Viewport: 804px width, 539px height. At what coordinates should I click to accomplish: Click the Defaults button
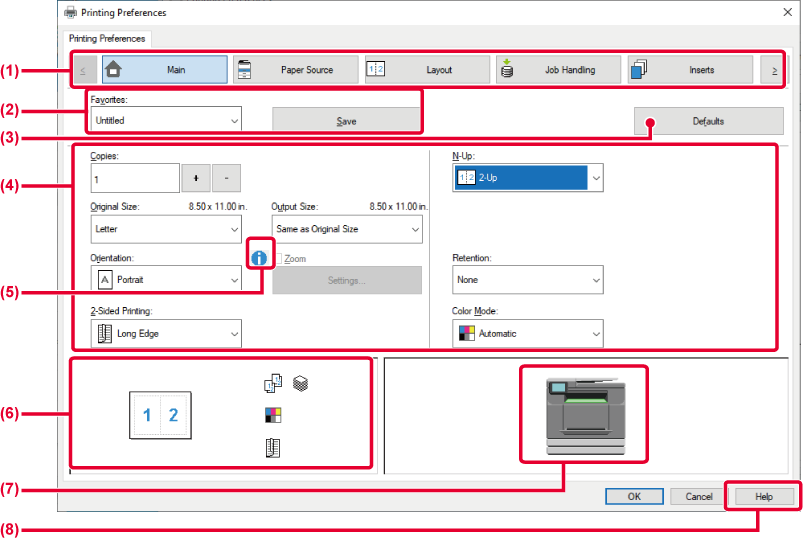[708, 121]
